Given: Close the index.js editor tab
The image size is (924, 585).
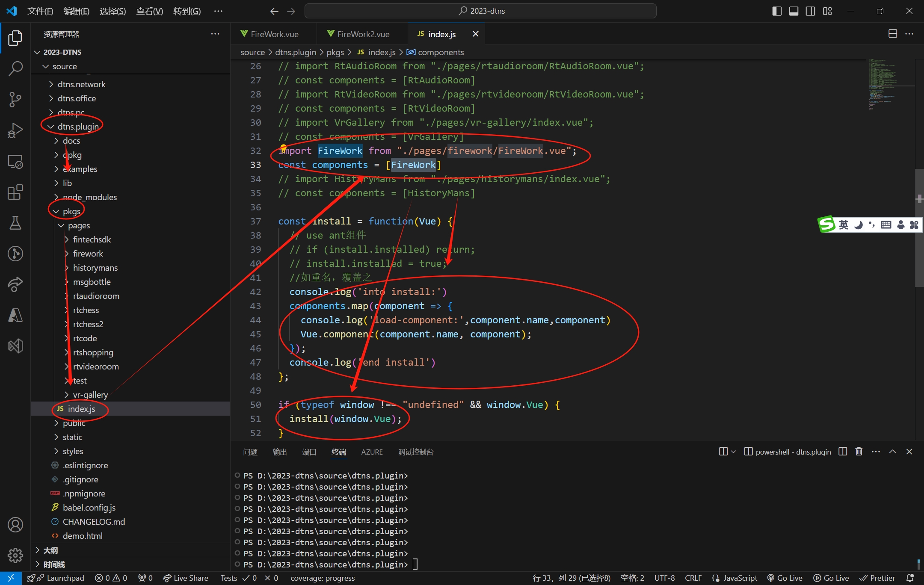Looking at the screenshot, I should coord(475,34).
